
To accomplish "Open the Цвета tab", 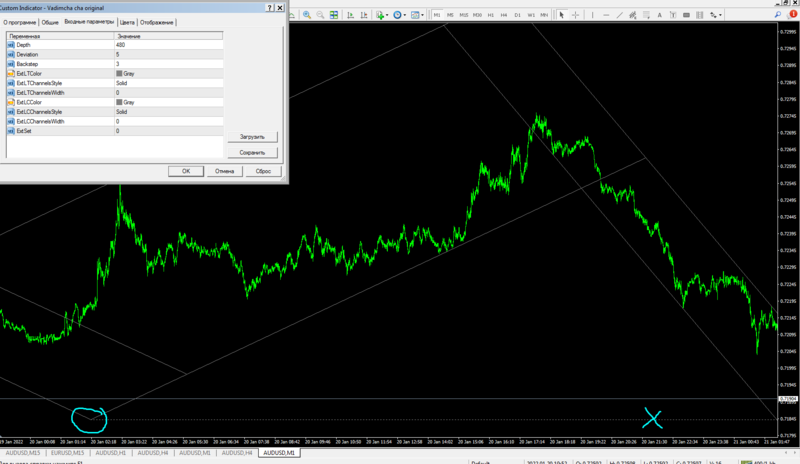I will click(127, 22).
